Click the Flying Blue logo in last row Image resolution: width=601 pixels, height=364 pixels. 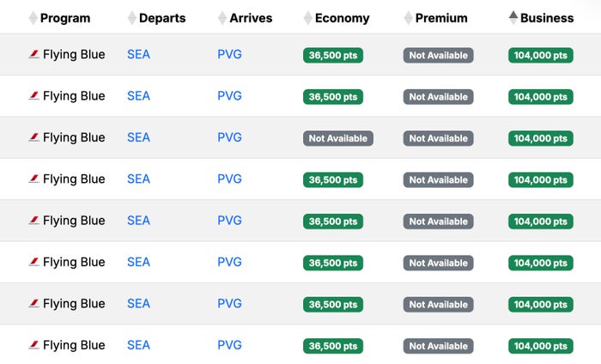(x=33, y=345)
